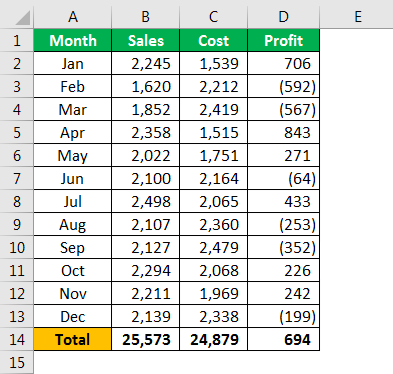Select May cost value 1,751
Viewport: 393px width, 374px height.
pos(214,155)
